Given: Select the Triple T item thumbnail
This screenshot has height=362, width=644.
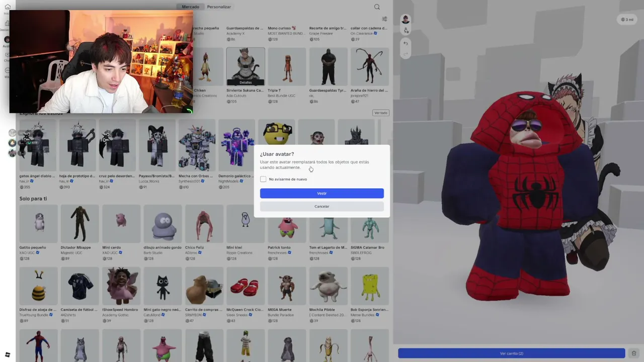Looking at the screenshot, I should coord(287,66).
